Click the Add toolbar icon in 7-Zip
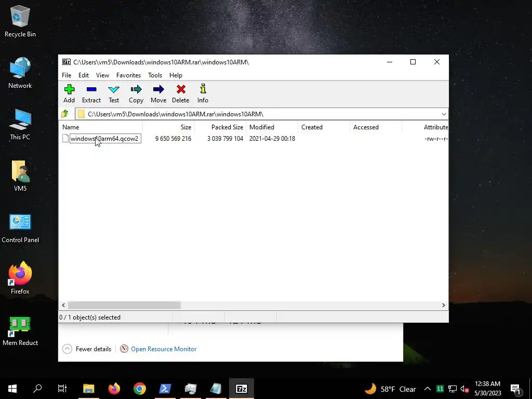This screenshot has height=399, width=532. click(69, 94)
